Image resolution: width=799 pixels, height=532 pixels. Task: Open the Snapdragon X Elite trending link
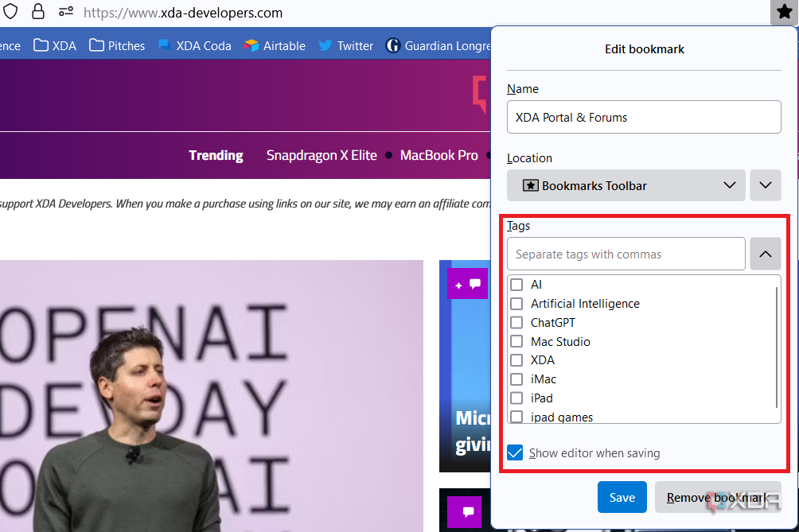(322, 155)
